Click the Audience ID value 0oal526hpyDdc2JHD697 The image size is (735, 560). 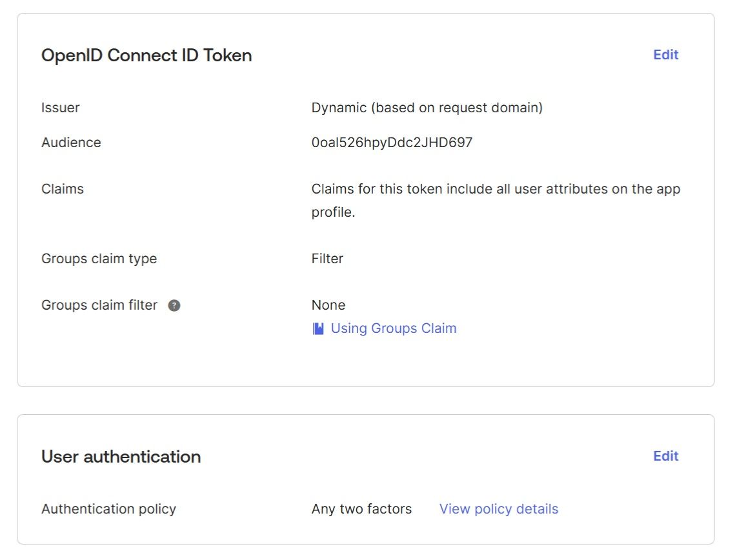click(x=392, y=143)
